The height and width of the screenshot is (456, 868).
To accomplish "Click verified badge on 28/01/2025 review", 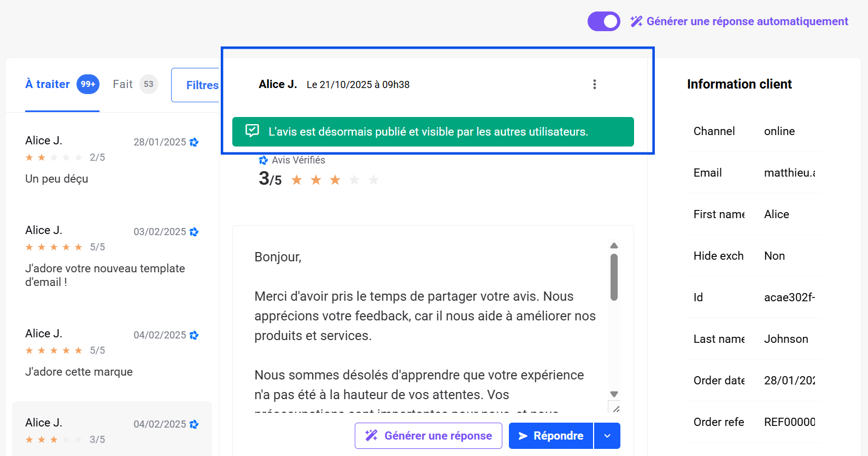I will [194, 142].
